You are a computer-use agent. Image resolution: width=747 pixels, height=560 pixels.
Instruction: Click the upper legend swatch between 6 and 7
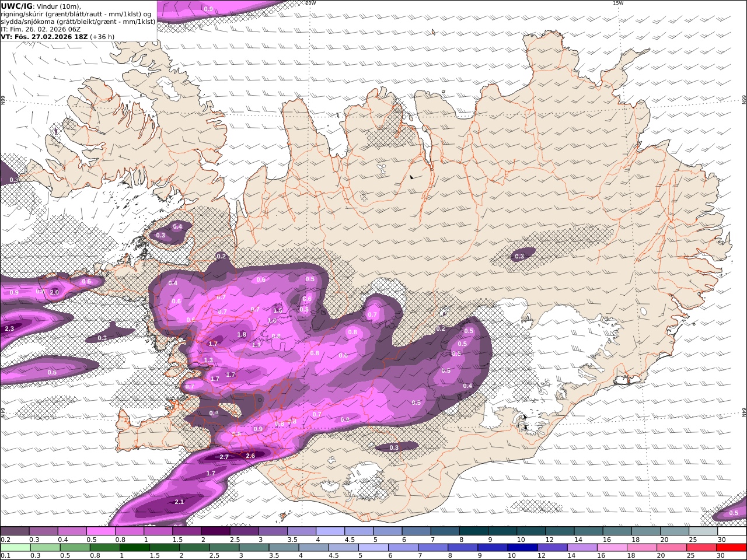pyautogui.click(x=416, y=531)
